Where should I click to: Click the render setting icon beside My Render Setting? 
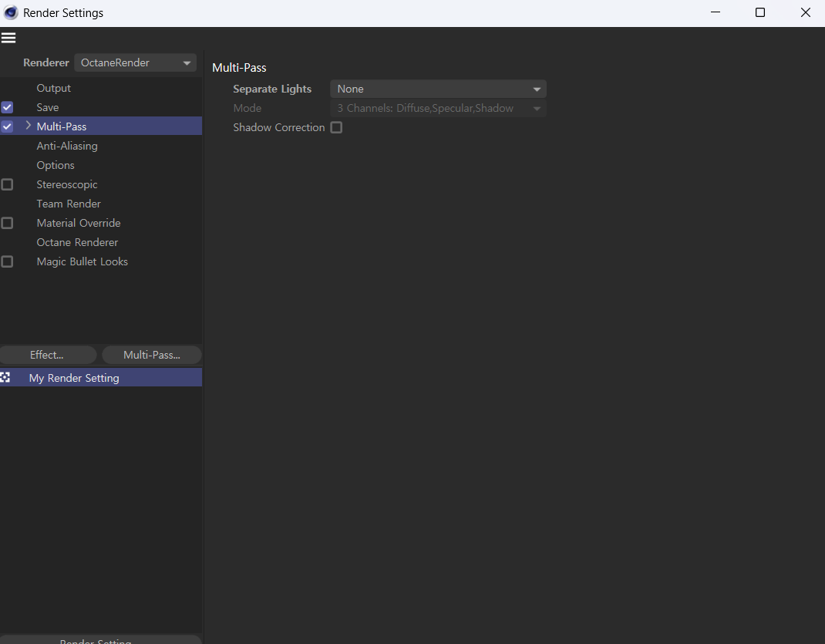click(5, 377)
